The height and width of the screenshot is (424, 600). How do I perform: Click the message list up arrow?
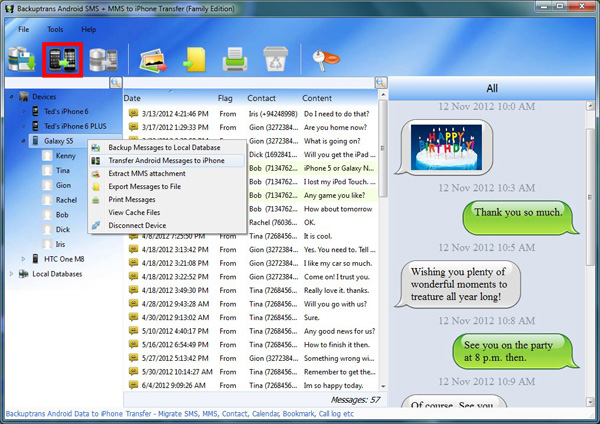[x=383, y=95]
